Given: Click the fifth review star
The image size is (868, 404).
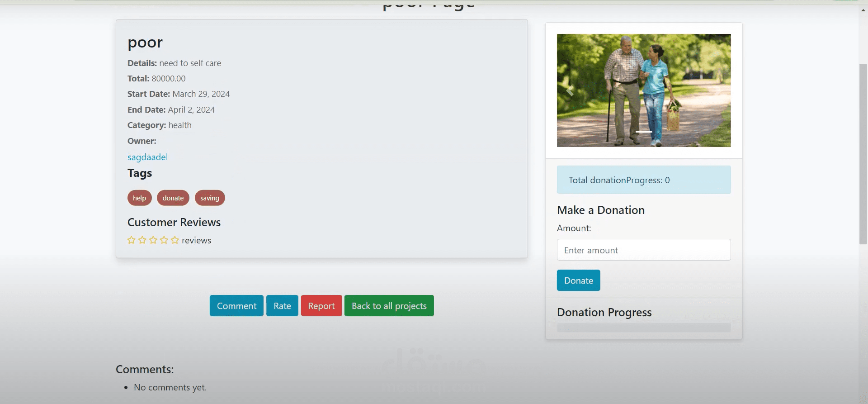Looking at the screenshot, I should click(x=175, y=240).
